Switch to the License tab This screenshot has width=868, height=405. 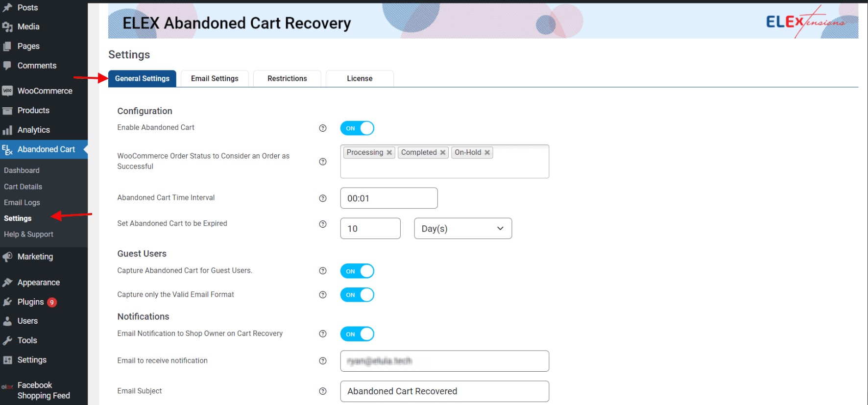[x=360, y=79]
